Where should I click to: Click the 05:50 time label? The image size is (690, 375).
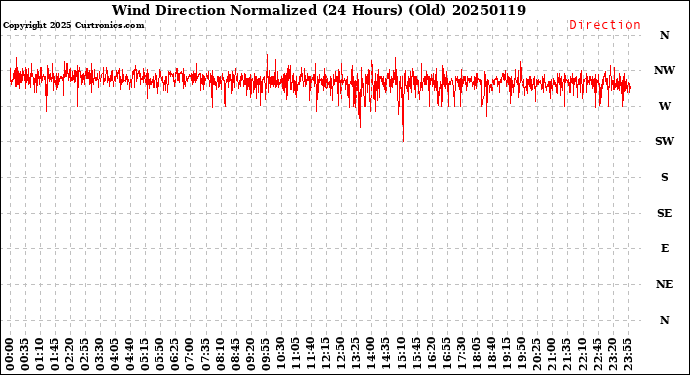click(x=160, y=354)
